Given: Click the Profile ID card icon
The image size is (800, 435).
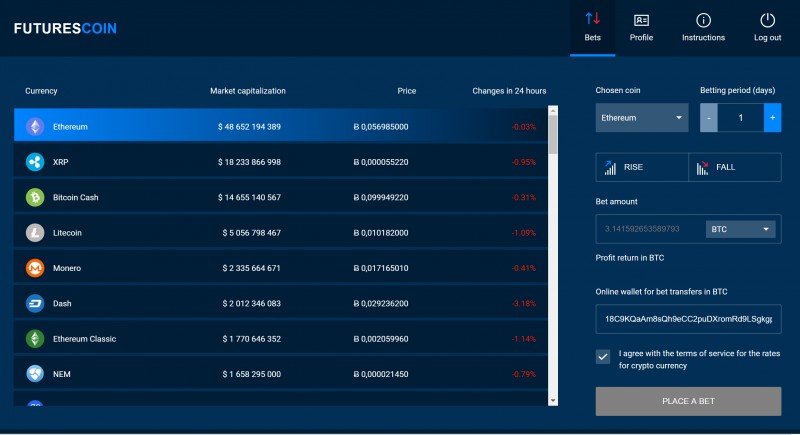Looking at the screenshot, I should [641, 20].
